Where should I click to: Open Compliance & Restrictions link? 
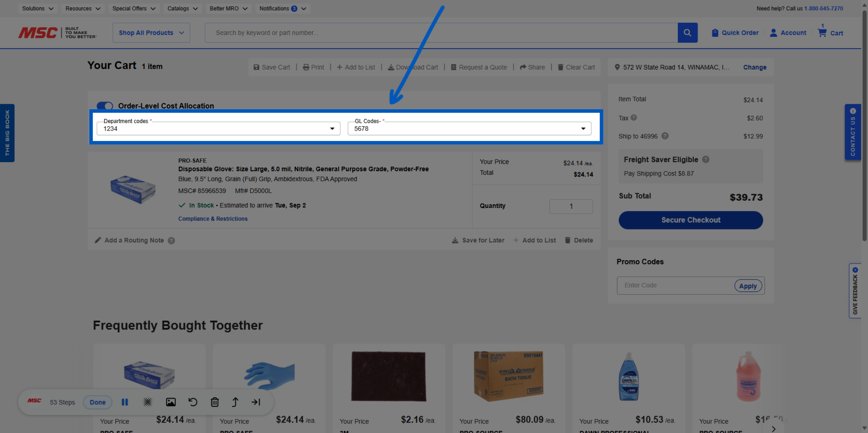[213, 219]
